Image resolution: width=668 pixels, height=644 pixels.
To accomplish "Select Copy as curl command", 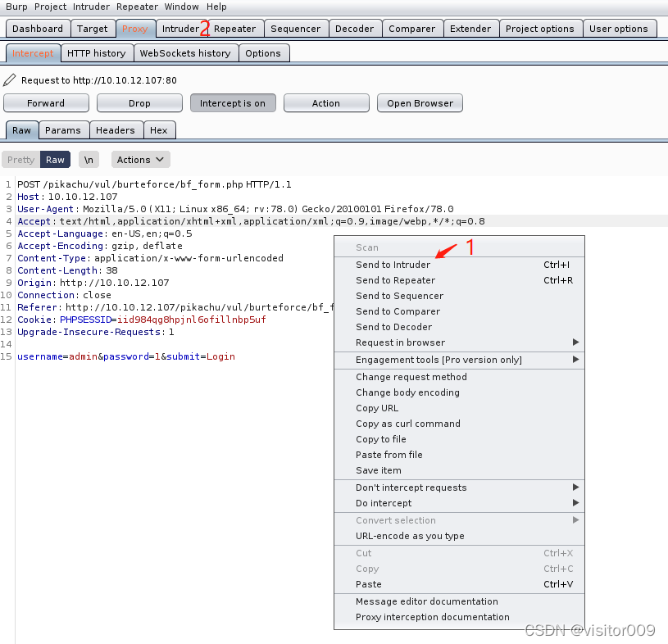I will click(459, 424).
